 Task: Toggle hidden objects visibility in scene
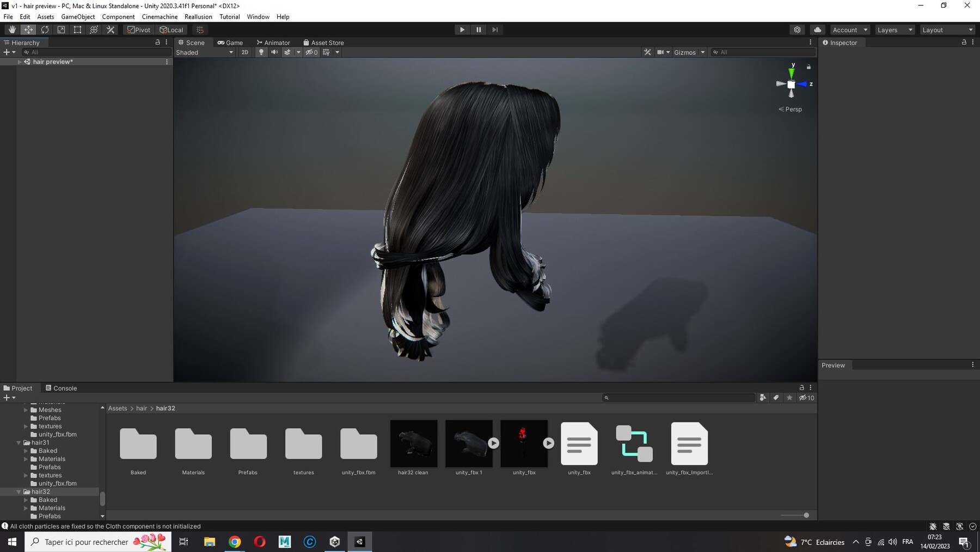point(311,52)
